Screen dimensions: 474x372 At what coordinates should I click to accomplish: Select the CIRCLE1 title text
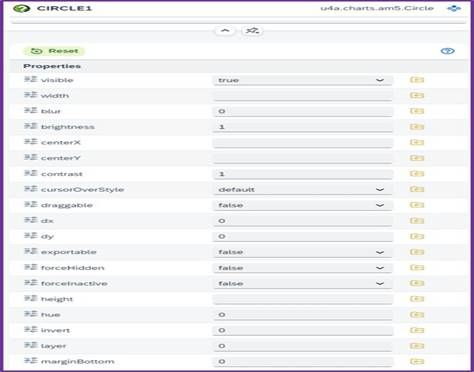[64, 8]
